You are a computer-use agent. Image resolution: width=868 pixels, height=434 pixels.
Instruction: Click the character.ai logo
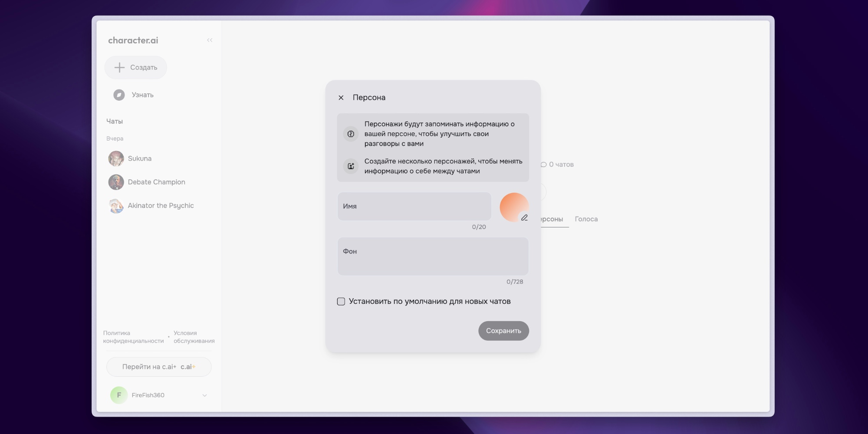[x=133, y=40]
